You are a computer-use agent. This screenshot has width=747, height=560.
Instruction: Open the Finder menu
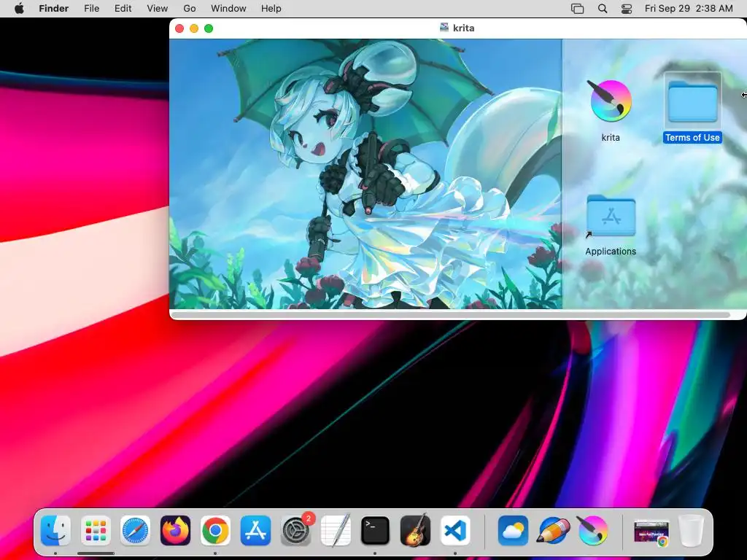pyautogui.click(x=54, y=9)
